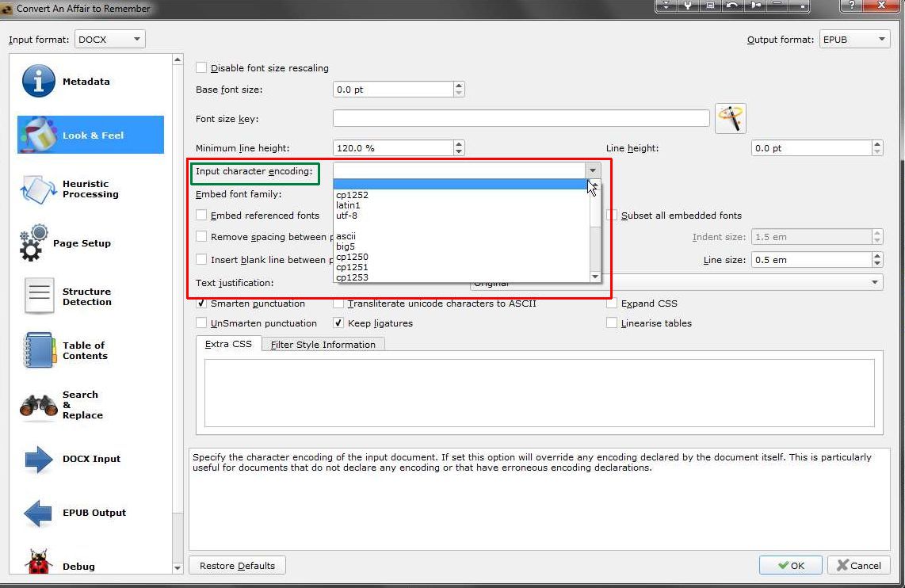Check Embed referenced fonts
Image resolution: width=905 pixels, height=588 pixels.
[201, 216]
